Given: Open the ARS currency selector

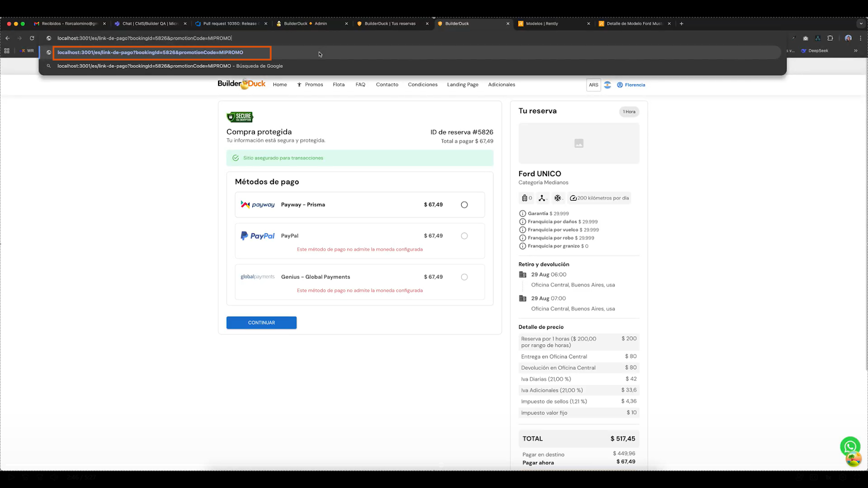Looking at the screenshot, I should [x=593, y=85].
